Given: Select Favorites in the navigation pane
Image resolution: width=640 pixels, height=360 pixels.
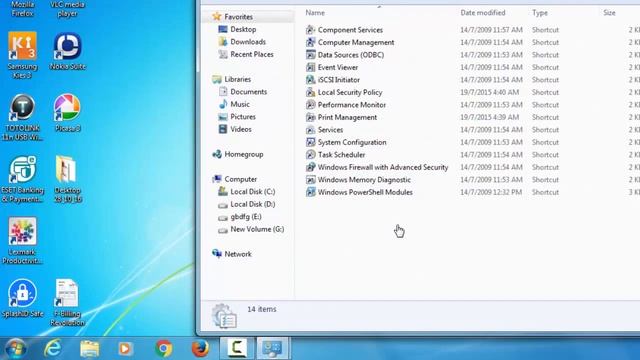Looking at the screenshot, I should (238, 17).
